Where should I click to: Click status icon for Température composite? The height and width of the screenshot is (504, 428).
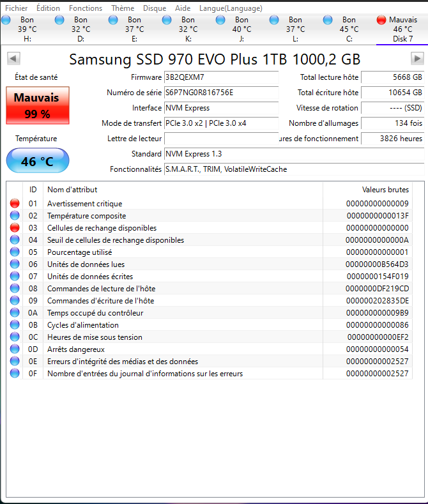pos(15,215)
